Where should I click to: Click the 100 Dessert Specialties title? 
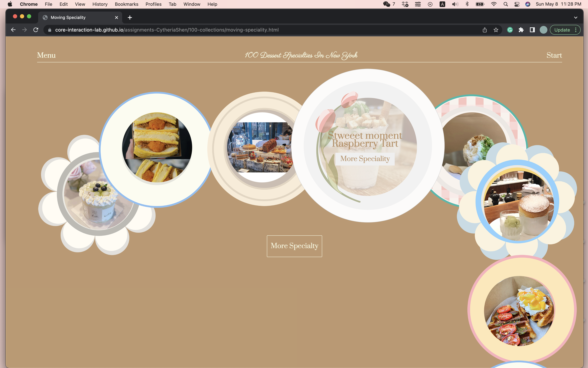click(301, 56)
